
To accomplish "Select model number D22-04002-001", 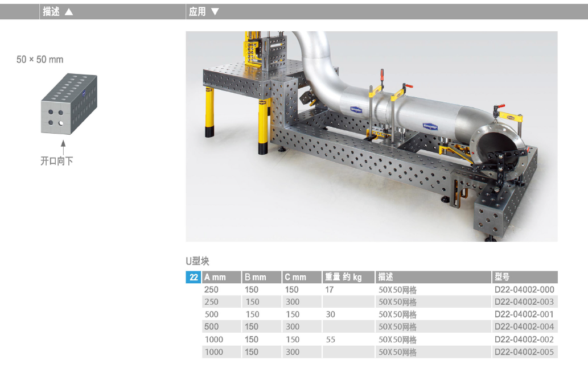I will (x=524, y=314).
